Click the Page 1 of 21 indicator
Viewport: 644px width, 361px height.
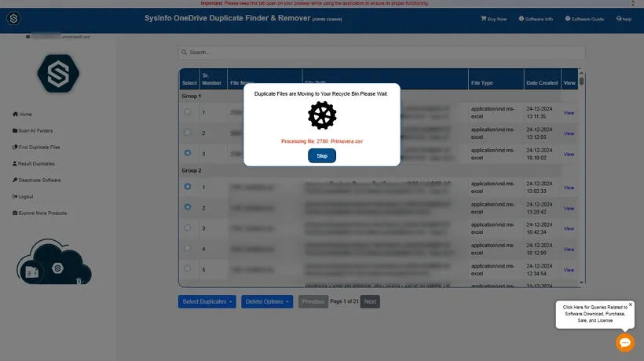point(344,301)
